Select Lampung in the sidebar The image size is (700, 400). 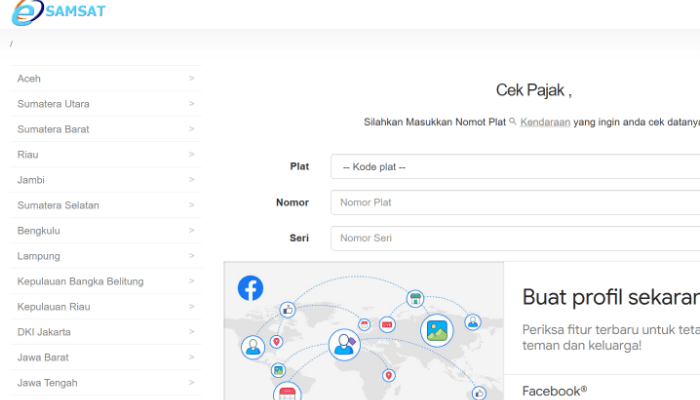tap(39, 256)
